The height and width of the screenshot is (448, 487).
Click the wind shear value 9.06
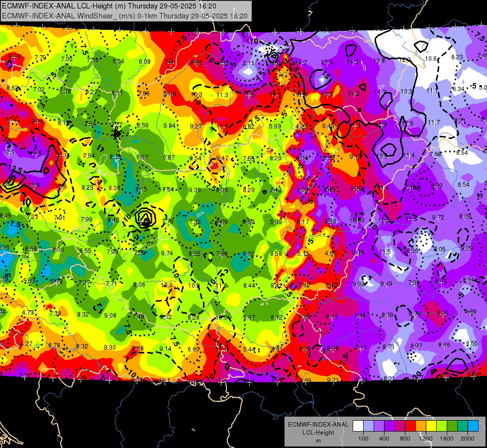coord(37,121)
